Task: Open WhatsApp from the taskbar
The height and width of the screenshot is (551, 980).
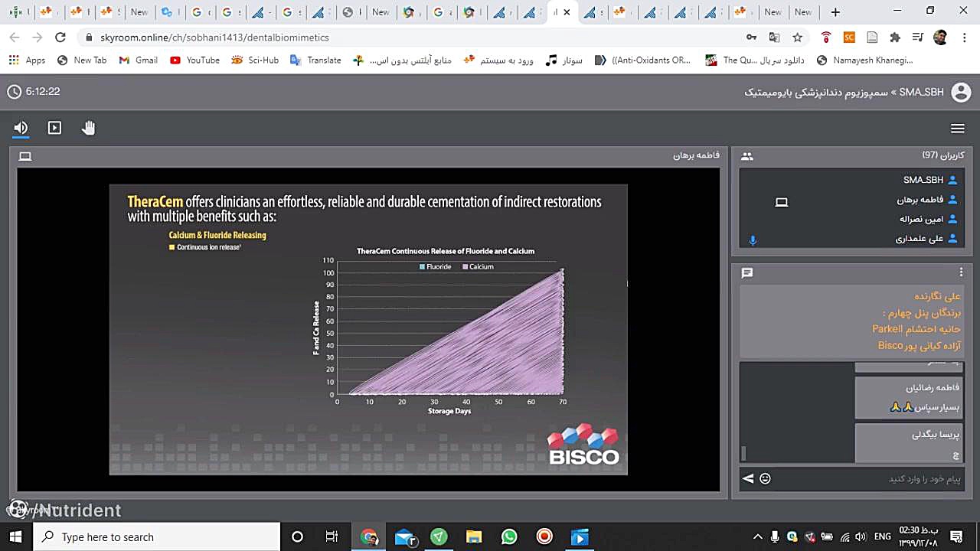Action: pyautogui.click(x=509, y=536)
